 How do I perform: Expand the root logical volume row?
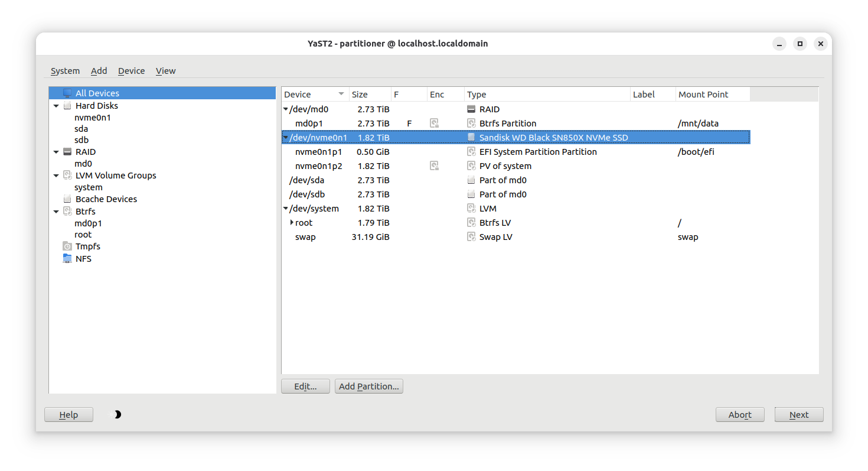pos(292,223)
